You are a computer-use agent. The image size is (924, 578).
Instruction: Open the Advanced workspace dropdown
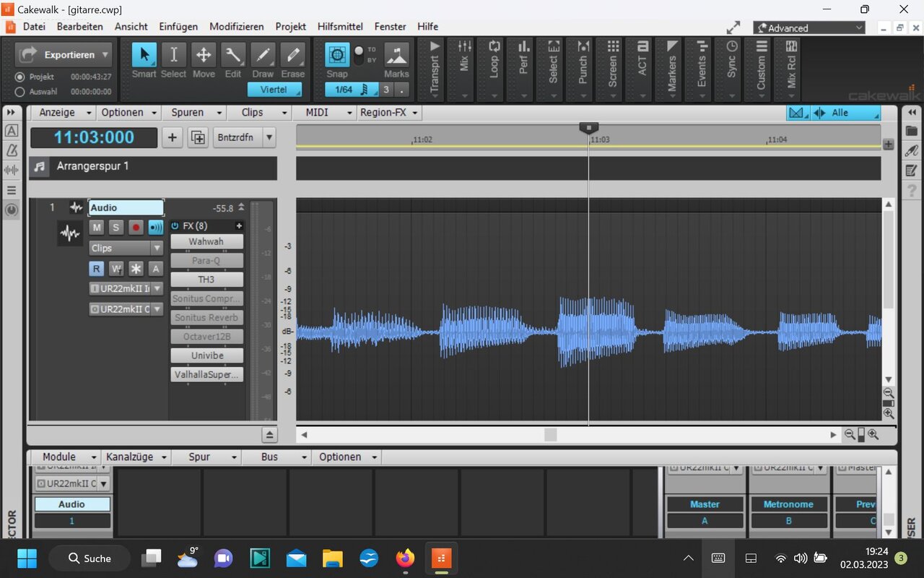[808, 28]
